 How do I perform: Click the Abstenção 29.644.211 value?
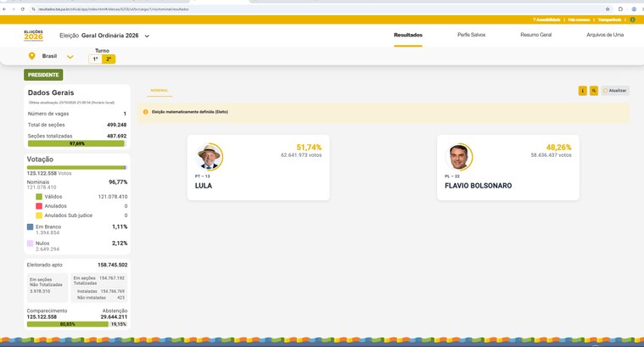click(x=114, y=317)
